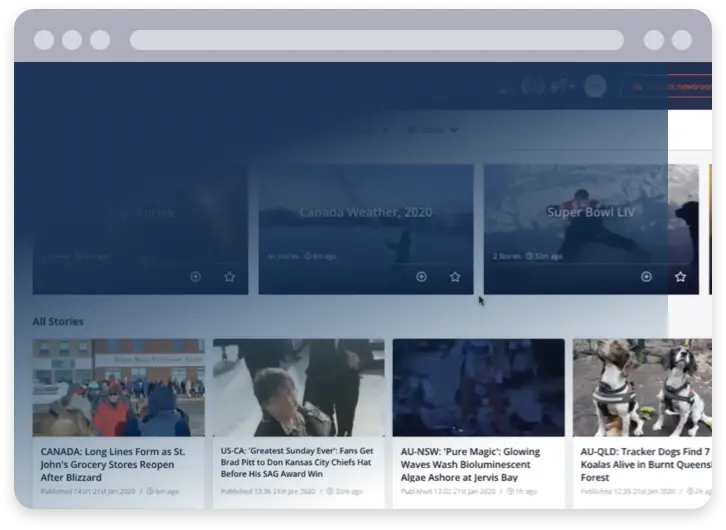Click the browser address bar
The height and width of the screenshot is (530, 726).
point(376,40)
